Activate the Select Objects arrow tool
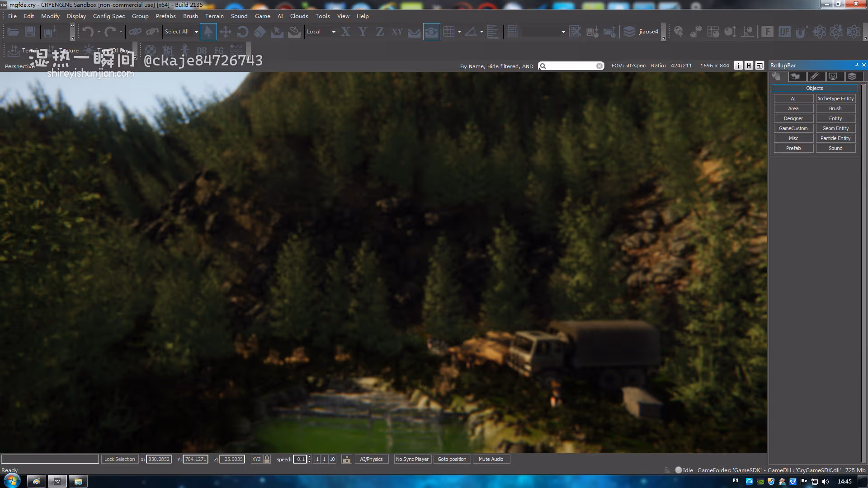The image size is (868, 488). [x=208, y=32]
